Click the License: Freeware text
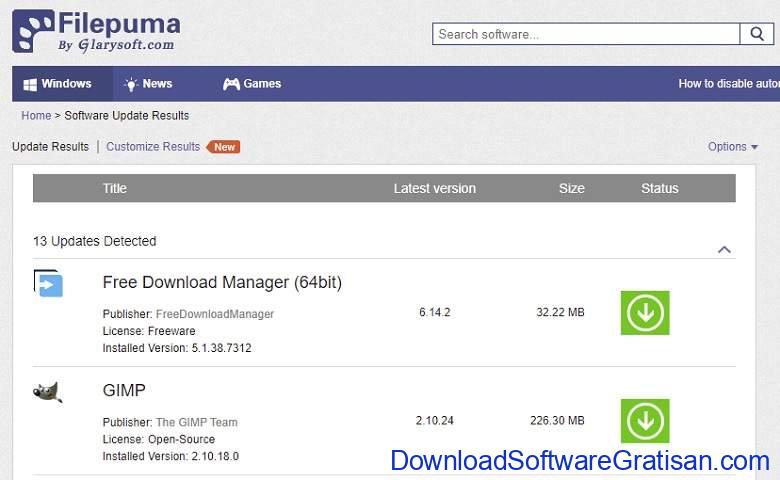The image size is (780, 480). click(149, 331)
